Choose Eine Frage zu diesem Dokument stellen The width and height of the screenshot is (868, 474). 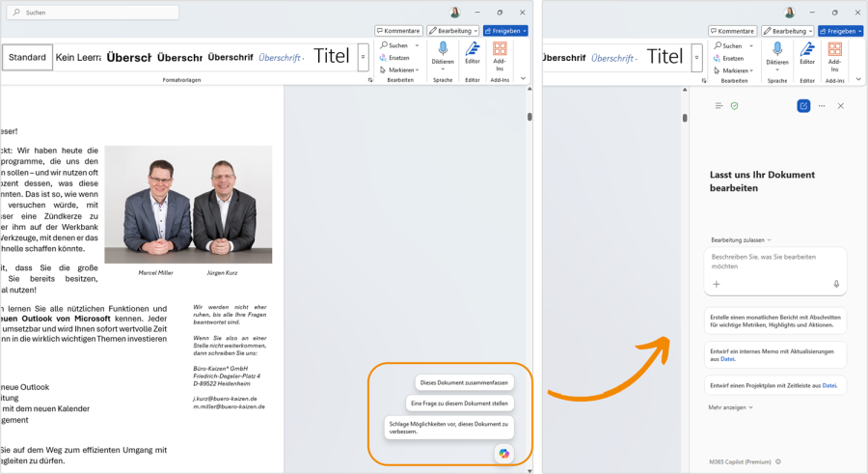point(459,403)
